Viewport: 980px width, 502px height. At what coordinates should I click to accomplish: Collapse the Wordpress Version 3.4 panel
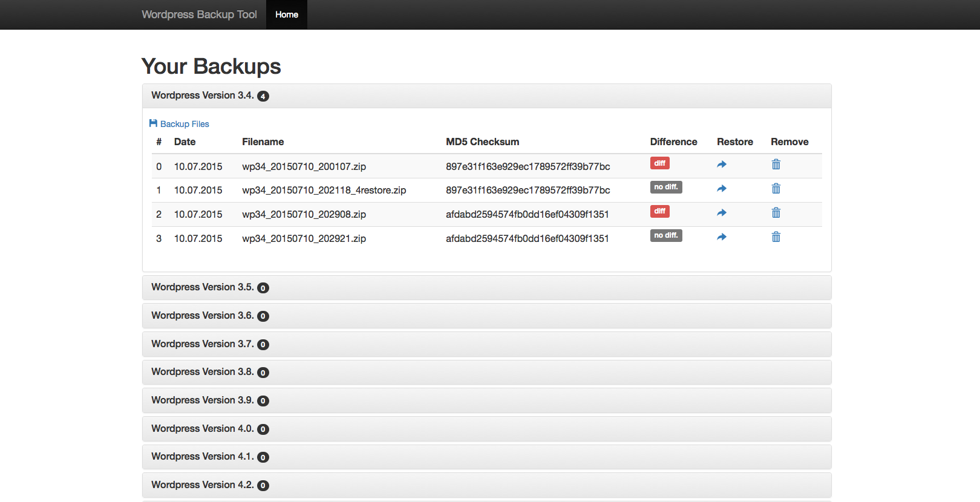point(487,96)
